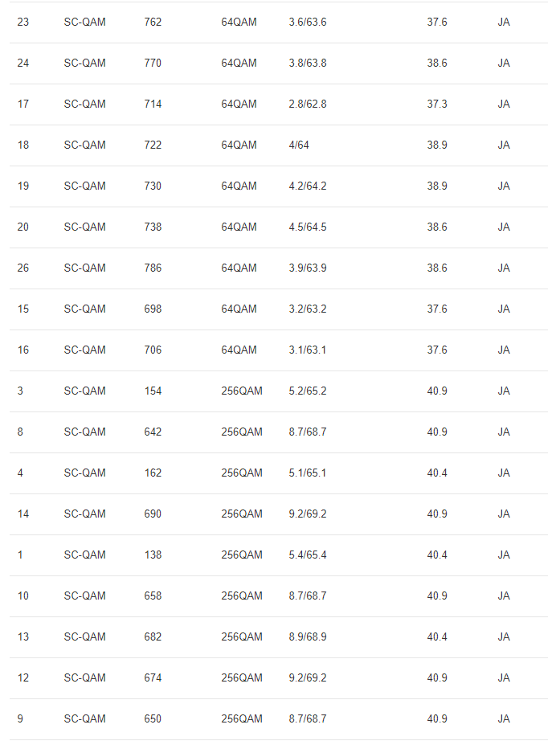This screenshot has height=745, width=560.
Task: Click frequency 674 in the table
Action: tap(153, 677)
